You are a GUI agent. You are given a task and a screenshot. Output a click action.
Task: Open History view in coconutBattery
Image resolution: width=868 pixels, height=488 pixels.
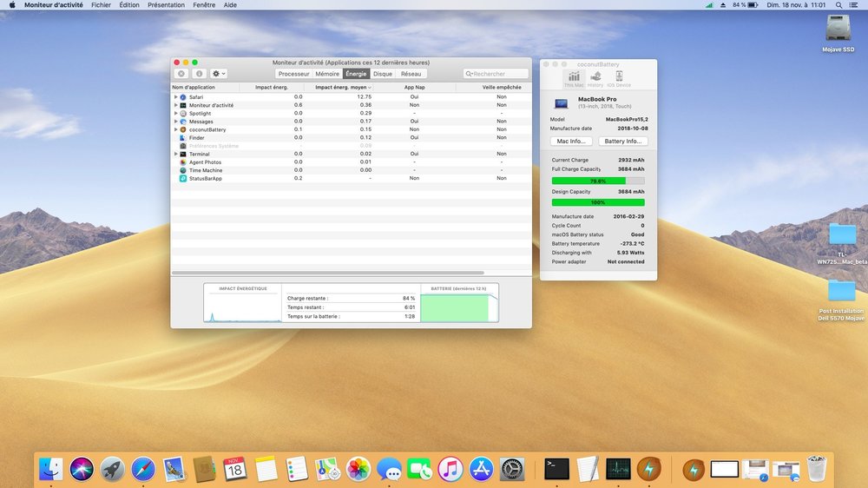tap(595, 78)
